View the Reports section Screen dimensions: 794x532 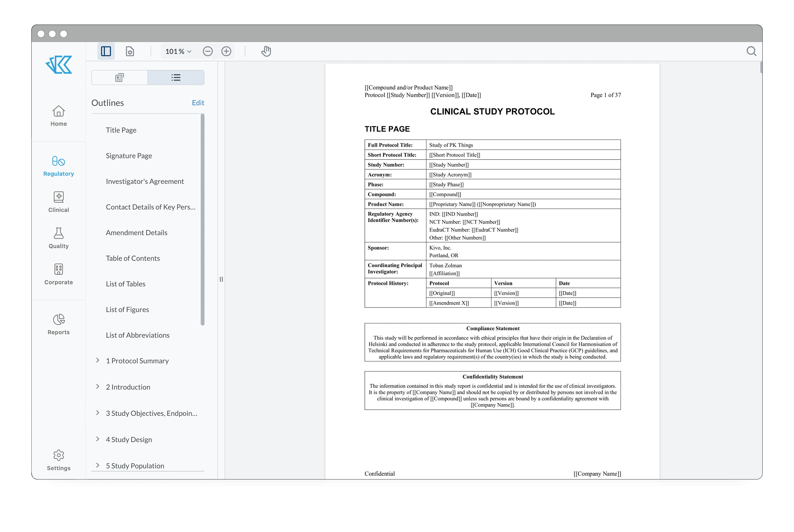click(x=58, y=324)
